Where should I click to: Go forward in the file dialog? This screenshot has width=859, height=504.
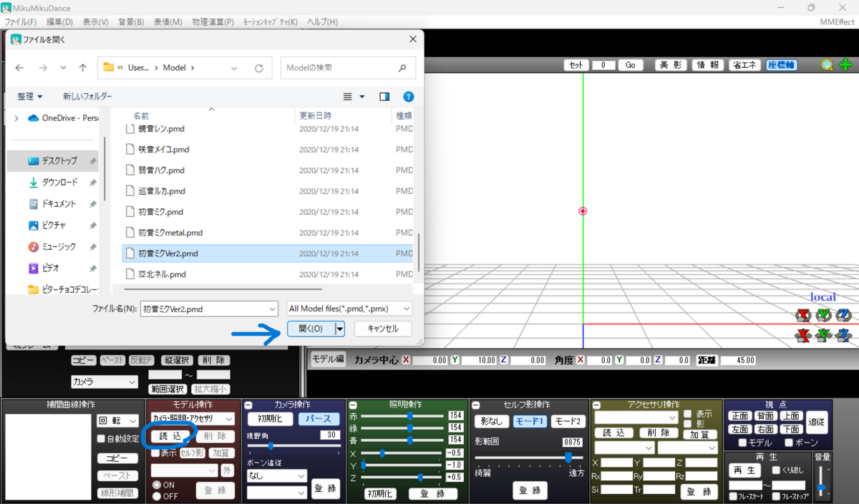tap(42, 68)
